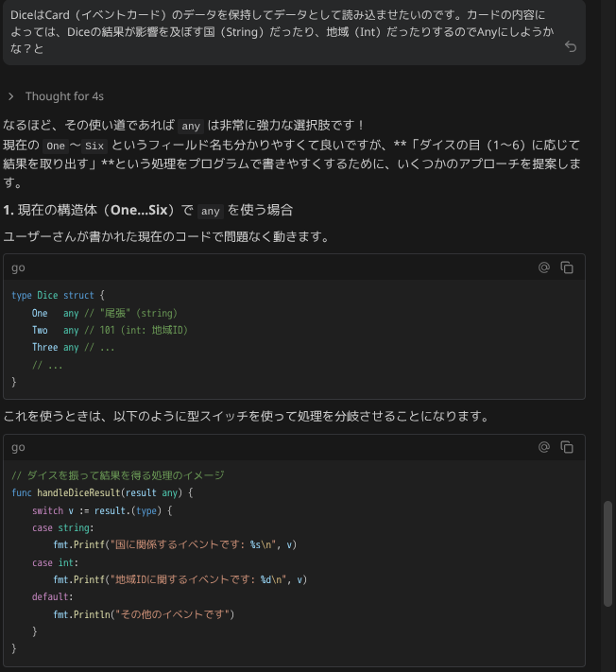The height and width of the screenshot is (672, 616).
Task: Open the "Thought for 4s" reasoning text
Action: [64, 96]
